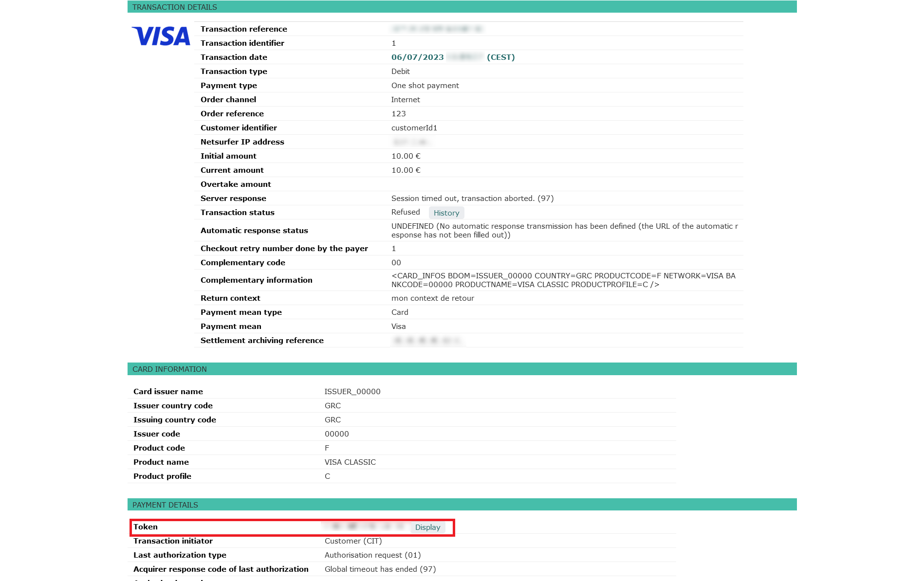Screen dimensions: 924x581
Task: Click the 'Debit' transaction type value
Action: click(401, 72)
